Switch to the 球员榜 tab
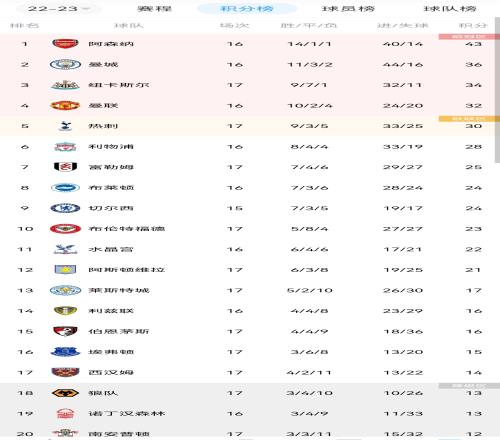The width and height of the screenshot is (500, 440). (x=348, y=8)
